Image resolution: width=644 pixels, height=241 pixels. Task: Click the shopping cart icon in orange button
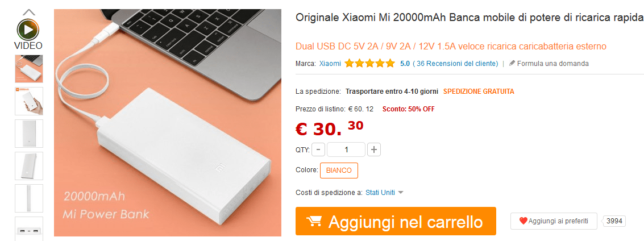point(314,222)
